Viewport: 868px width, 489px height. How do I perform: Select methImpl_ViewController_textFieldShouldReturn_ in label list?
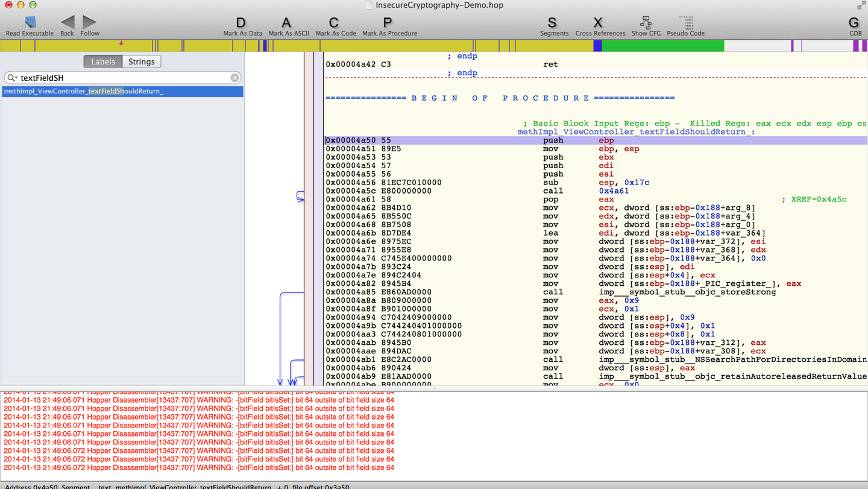point(84,91)
